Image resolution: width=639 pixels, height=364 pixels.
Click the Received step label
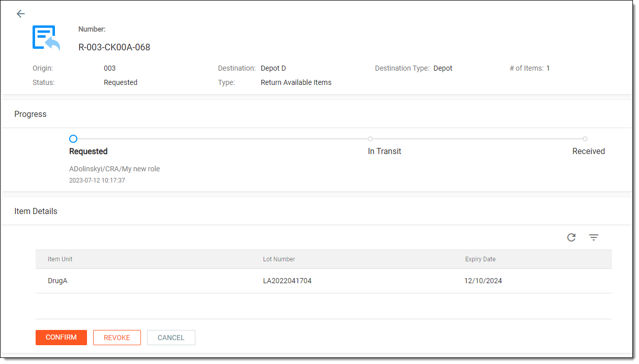pos(589,151)
